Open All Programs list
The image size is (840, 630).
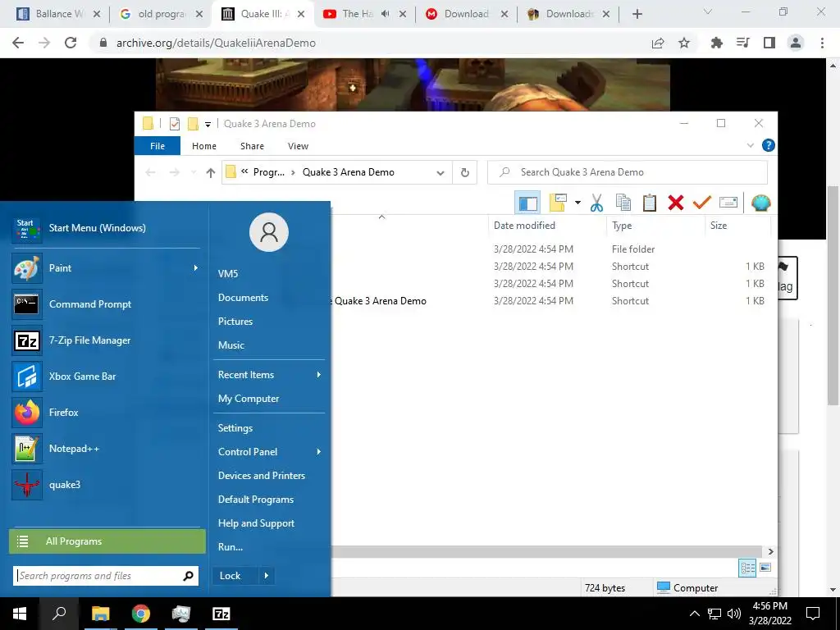click(107, 541)
